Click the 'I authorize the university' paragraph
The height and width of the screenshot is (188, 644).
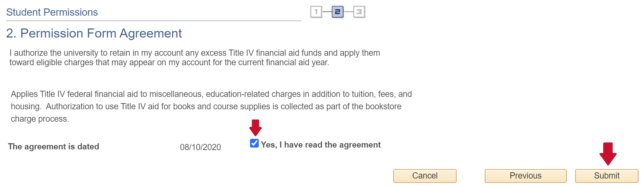click(195, 58)
